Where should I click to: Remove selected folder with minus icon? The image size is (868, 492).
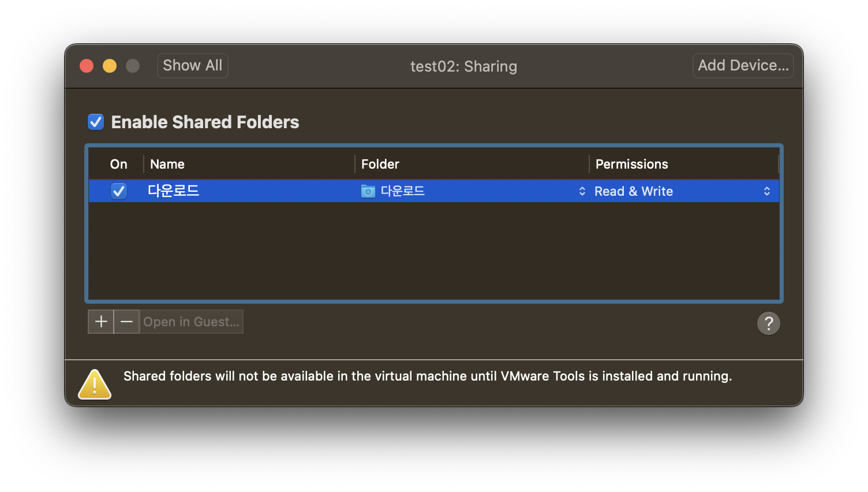[x=127, y=322]
